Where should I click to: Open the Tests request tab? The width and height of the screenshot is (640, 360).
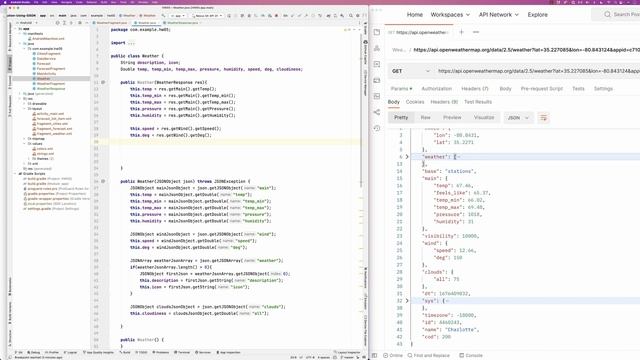(578, 89)
